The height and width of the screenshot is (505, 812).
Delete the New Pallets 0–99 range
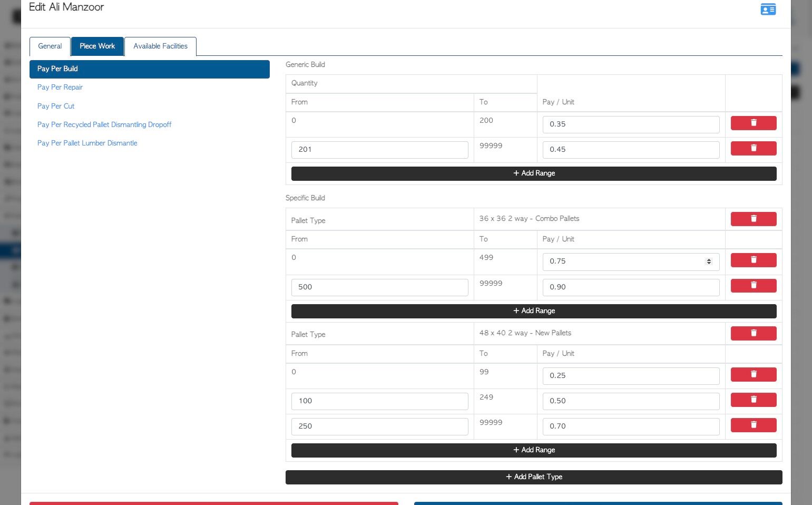point(754,374)
